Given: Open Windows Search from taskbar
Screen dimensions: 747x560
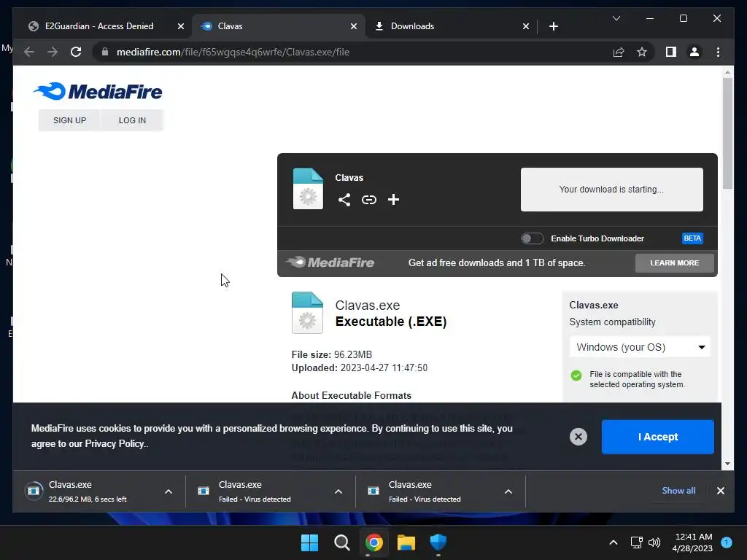Looking at the screenshot, I should [x=341, y=542].
